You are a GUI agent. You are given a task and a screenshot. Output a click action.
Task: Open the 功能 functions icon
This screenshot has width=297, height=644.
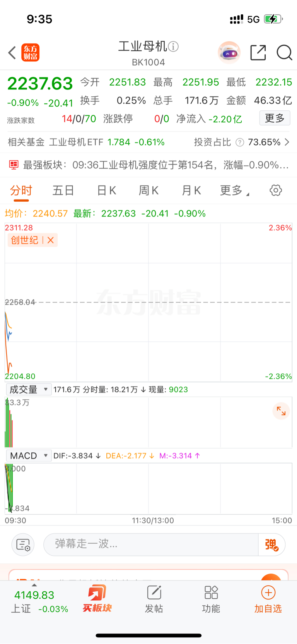(x=211, y=599)
